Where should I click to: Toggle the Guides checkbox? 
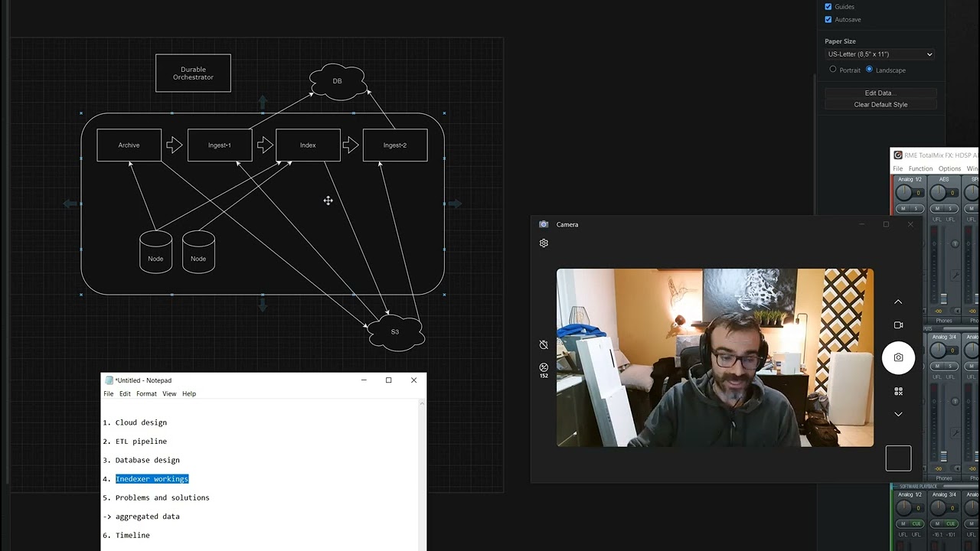tap(828, 7)
